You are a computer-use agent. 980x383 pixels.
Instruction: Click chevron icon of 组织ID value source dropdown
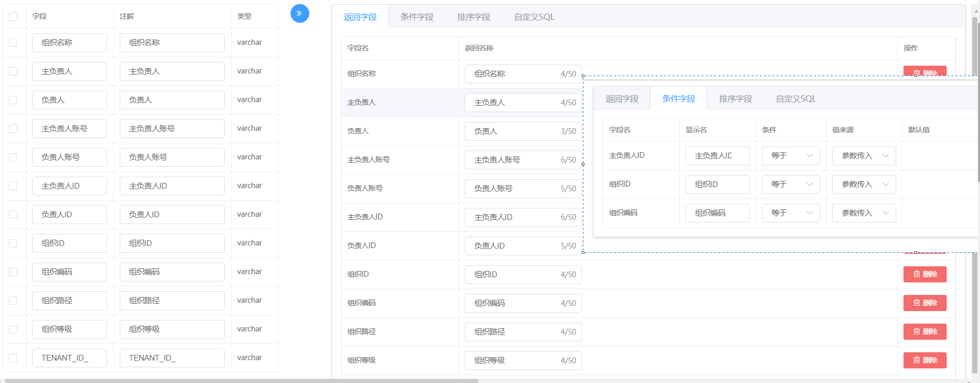885,184
